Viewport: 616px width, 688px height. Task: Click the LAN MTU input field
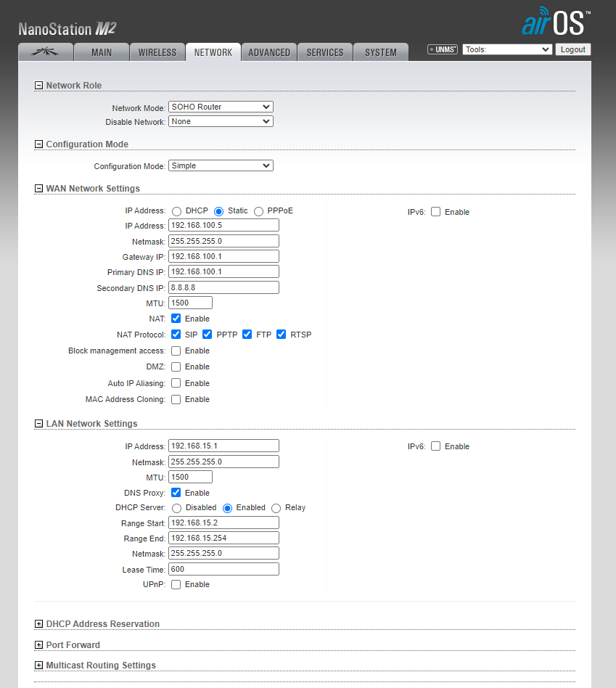[x=190, y=477]
